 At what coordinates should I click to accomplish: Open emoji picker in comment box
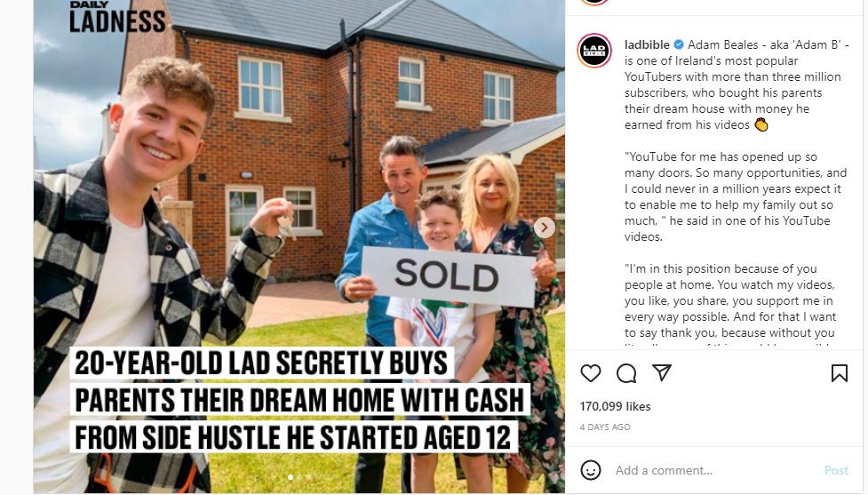(x=591, y=470)
